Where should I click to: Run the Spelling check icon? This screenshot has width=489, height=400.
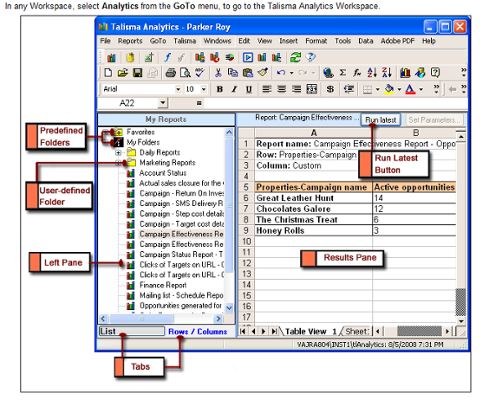coord(200,73)
